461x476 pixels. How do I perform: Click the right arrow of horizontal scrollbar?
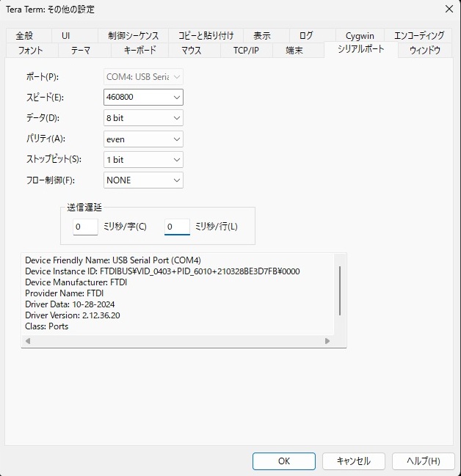click(327, 341)
